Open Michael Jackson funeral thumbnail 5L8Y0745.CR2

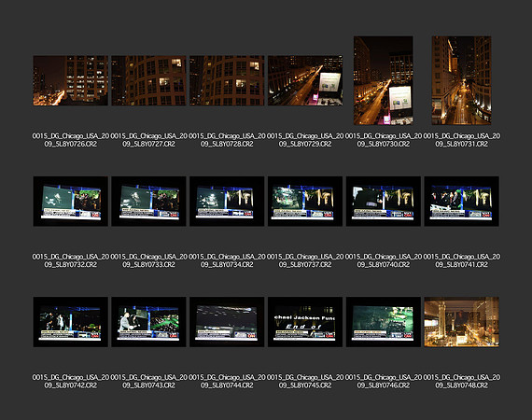coord(305,322)
